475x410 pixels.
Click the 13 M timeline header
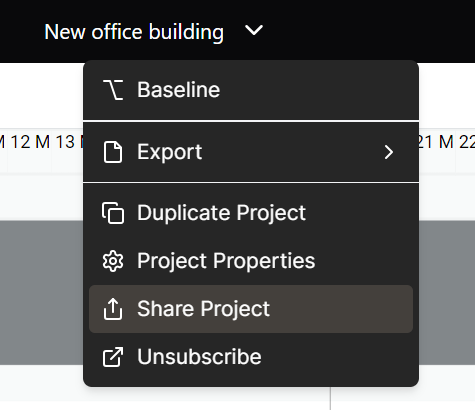tap(69, 142)
